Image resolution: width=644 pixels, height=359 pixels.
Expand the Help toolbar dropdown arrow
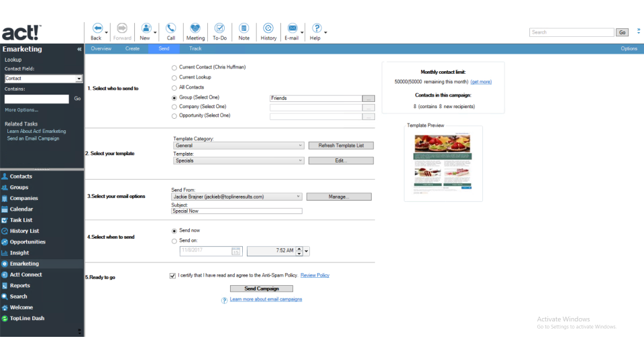tap(325, 32)
